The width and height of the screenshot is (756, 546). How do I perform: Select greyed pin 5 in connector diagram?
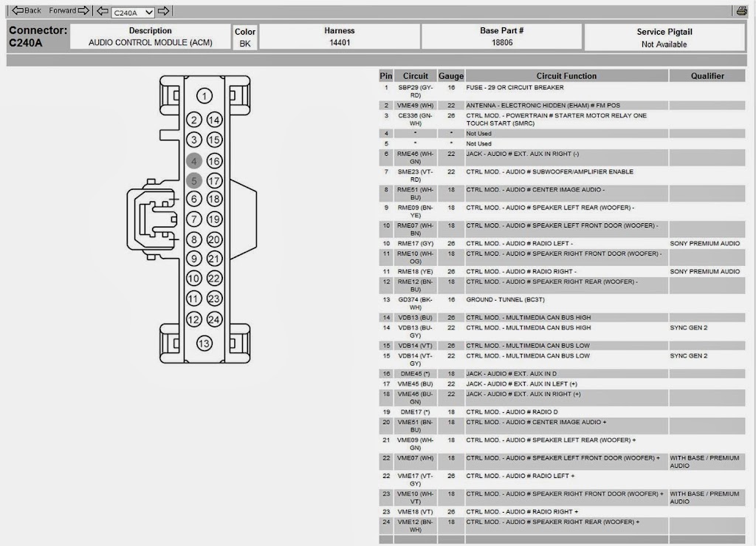[194, 181]
